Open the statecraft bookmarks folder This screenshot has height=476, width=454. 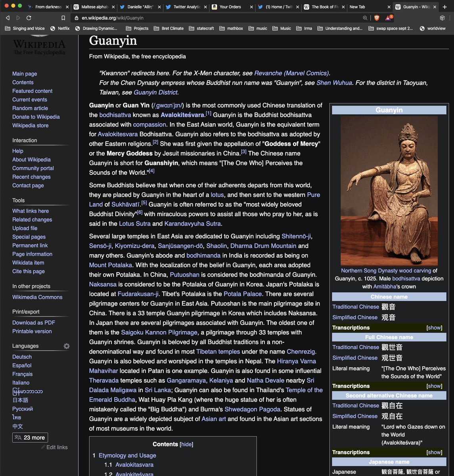(201, 29)
